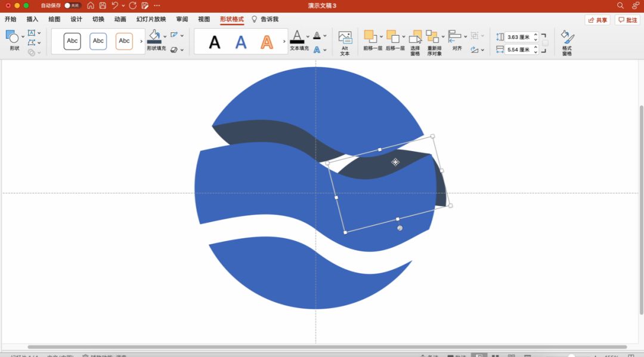Click the Home icon in title bar

tap(91, 5)
